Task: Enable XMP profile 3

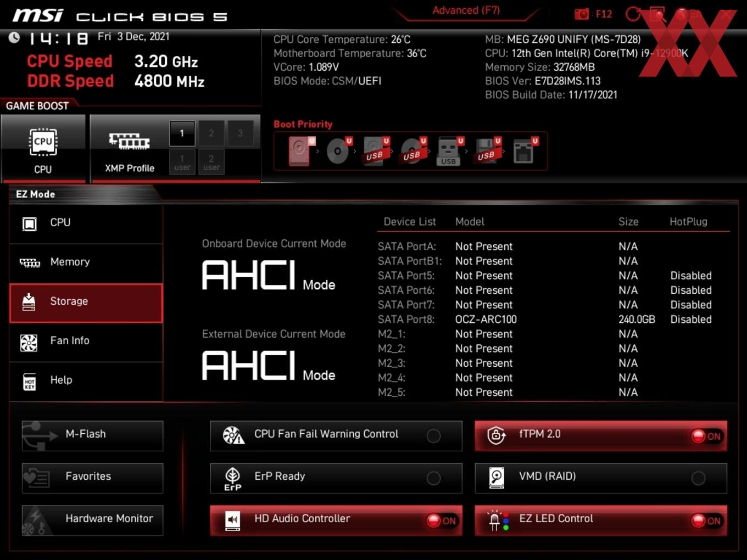Action: click(240, 133)
